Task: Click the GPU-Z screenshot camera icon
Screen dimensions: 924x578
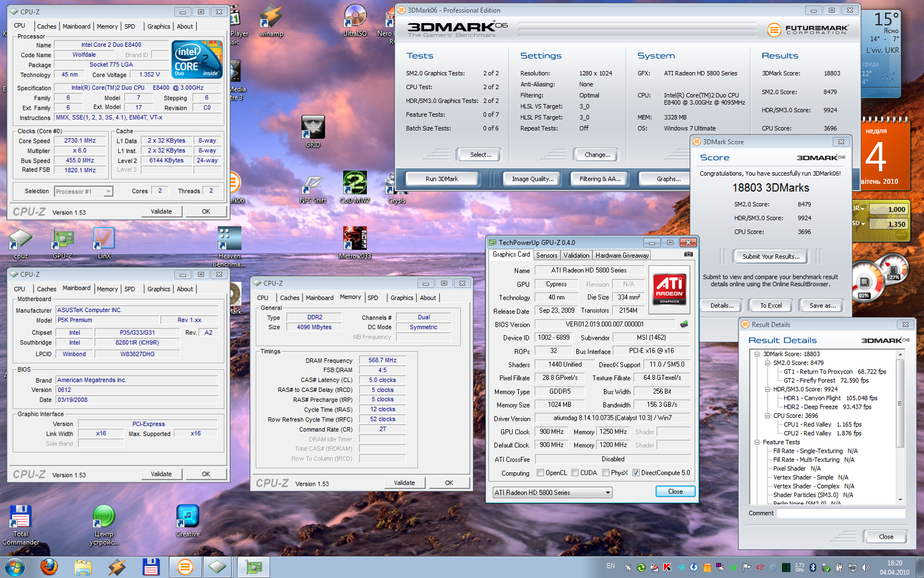Action: click(688, 254)
